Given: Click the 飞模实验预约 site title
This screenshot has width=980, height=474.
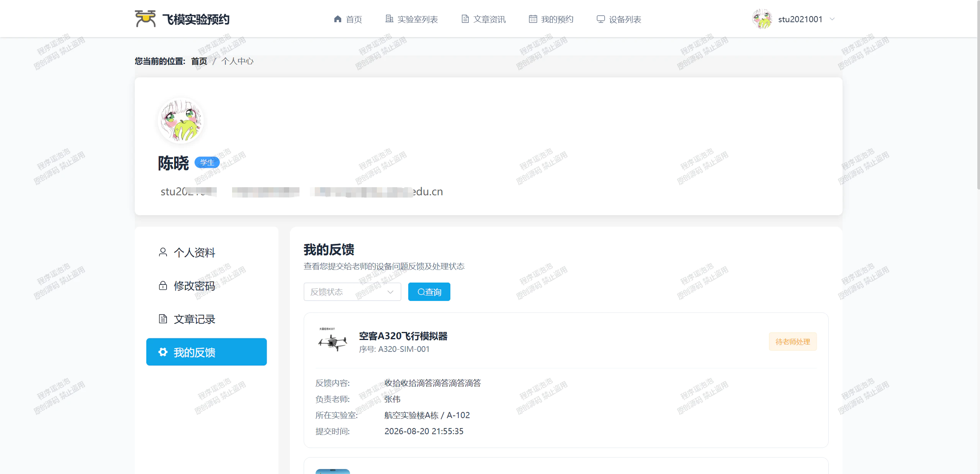Looking at the screenshot, I should [196, 19].
